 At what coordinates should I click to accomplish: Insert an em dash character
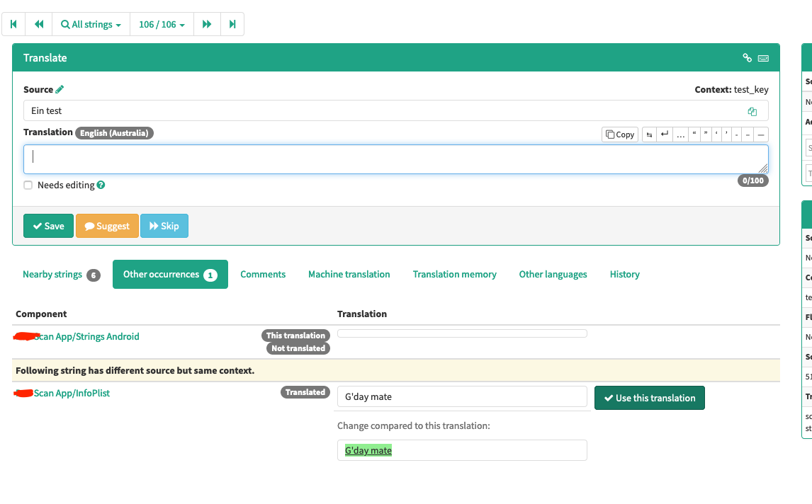click(x=761, y=134)
